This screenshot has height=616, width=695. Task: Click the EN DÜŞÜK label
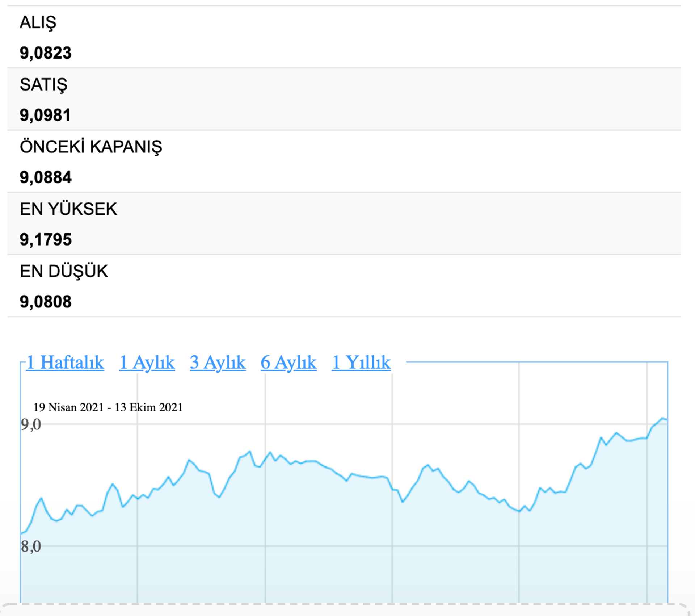click(x=64, y=271)
